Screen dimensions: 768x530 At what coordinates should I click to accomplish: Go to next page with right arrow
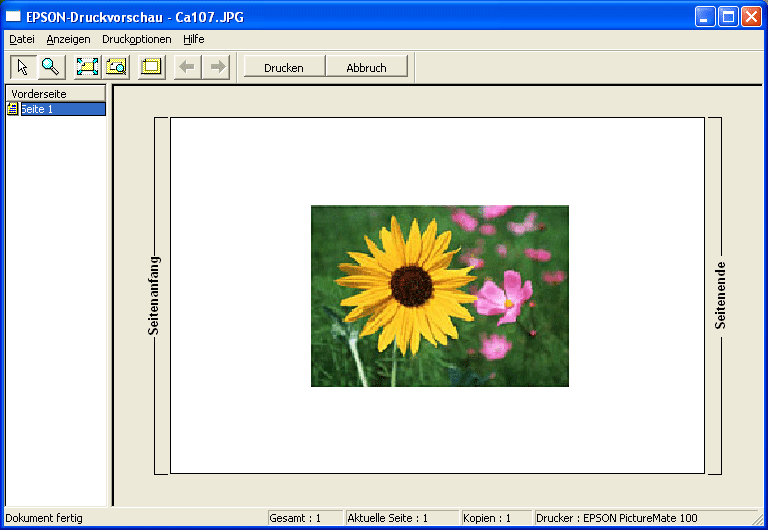[216, 67]
